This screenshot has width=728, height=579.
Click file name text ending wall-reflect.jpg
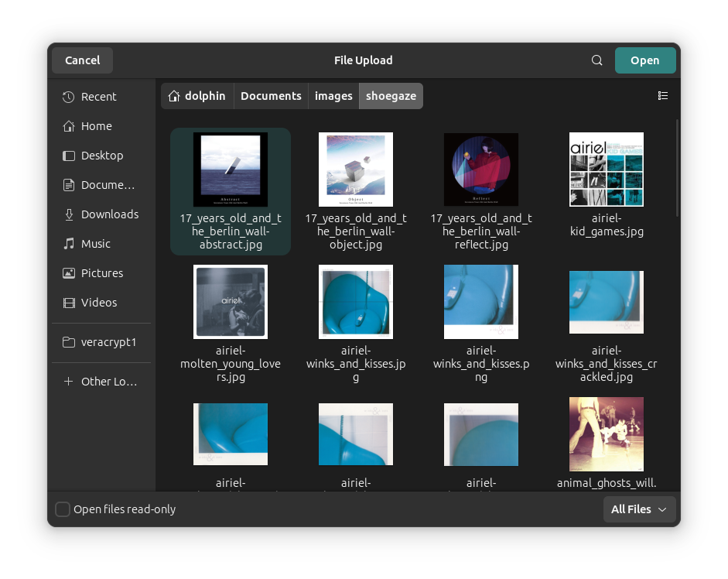coord(481,231)
